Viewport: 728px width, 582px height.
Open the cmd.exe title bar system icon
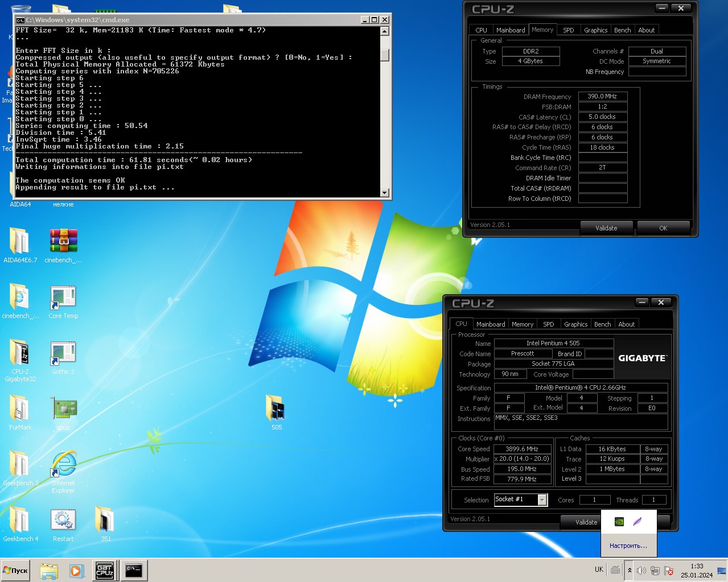[x=20, y=20]
